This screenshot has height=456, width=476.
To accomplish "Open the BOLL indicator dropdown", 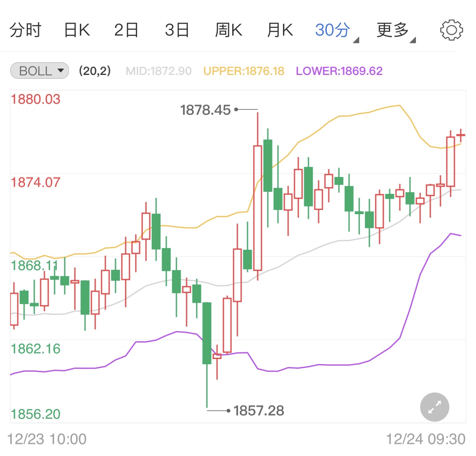I will pos(39,71).
